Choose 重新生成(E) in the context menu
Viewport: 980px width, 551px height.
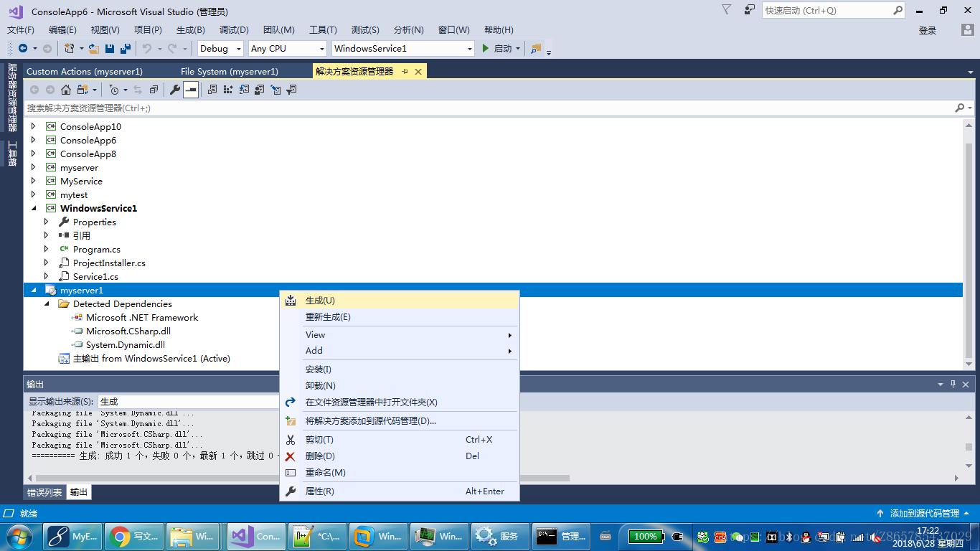click(x=399, y=316)
